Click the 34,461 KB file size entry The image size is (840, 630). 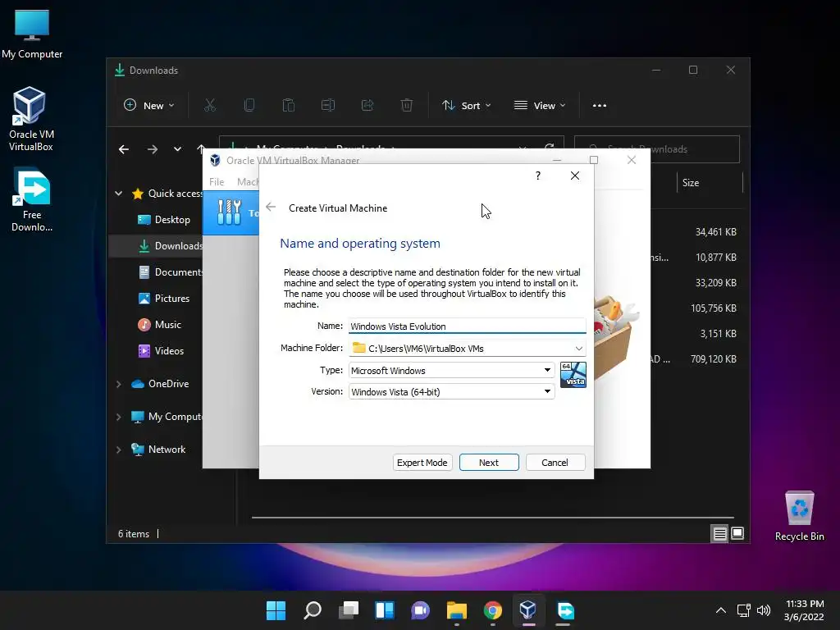pyautogui.click(x=715, y=232)
